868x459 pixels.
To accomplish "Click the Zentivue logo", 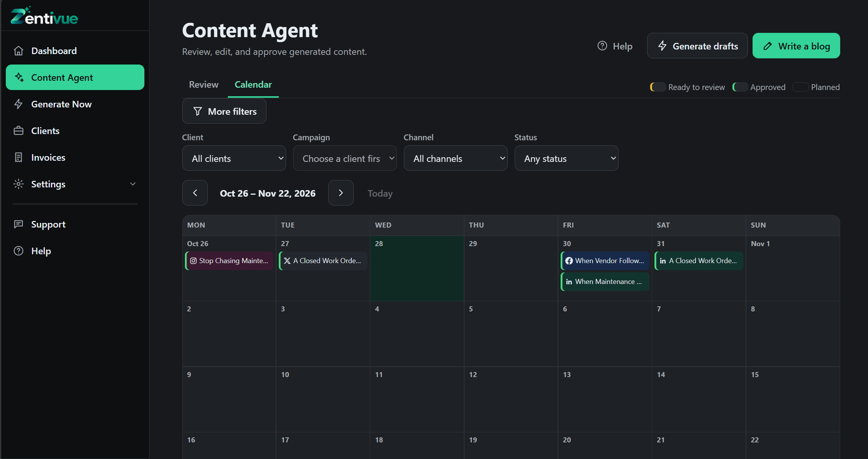I will tap(44, 16).
